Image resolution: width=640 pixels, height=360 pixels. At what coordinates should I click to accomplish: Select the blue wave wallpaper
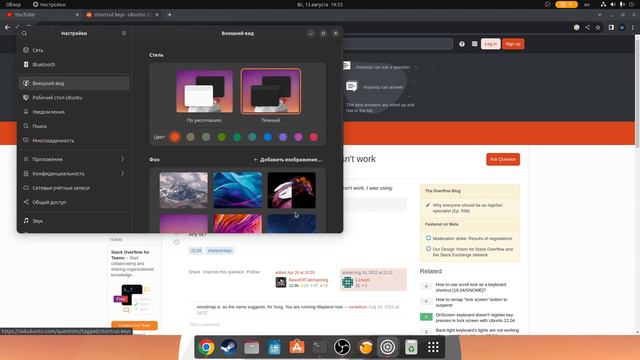pos(238,190)
